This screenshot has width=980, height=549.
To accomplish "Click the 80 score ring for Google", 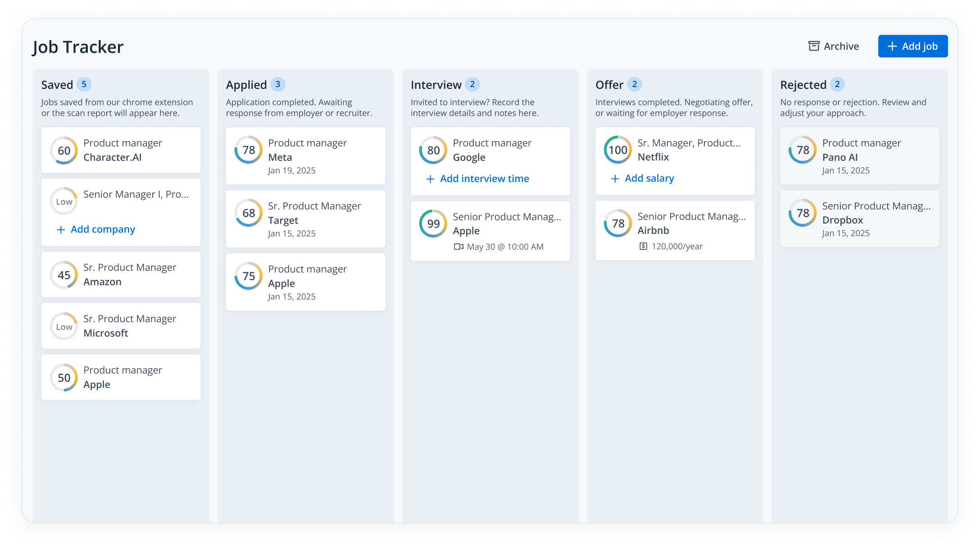I will [x=433, y=150].
